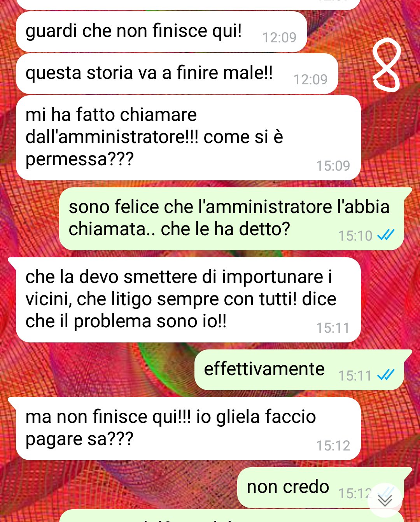This screenshot has width=420, height=522.
Task: Tap the hand-drawn number 8 annotation
Action: click(387, 66)
